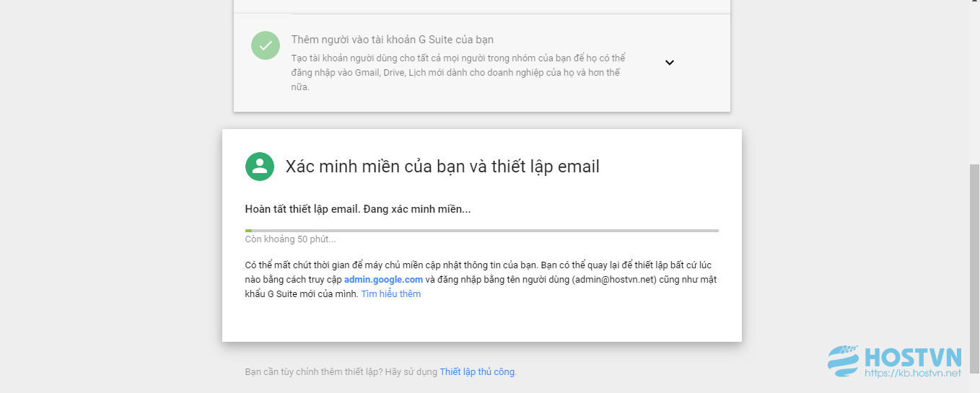Click the "Đang xác minh miền..." status text
This screenshot has width=980, height=393.
point(416,209)
